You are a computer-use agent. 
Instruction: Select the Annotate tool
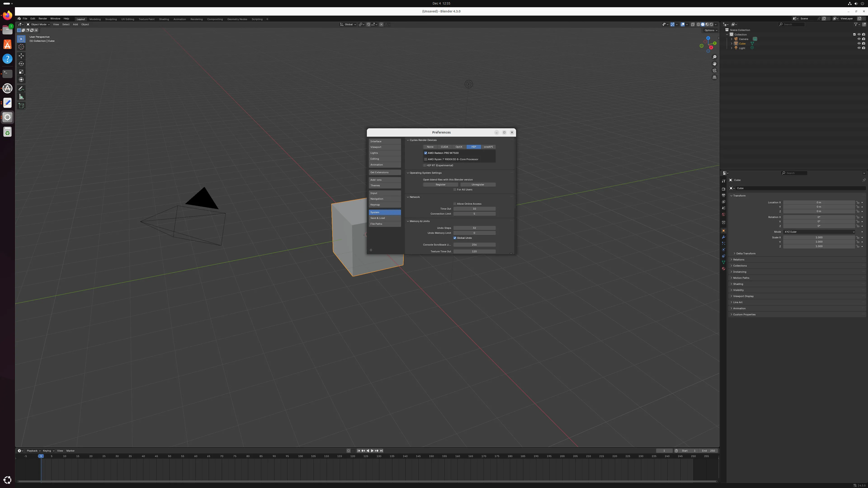click(21, 89)
